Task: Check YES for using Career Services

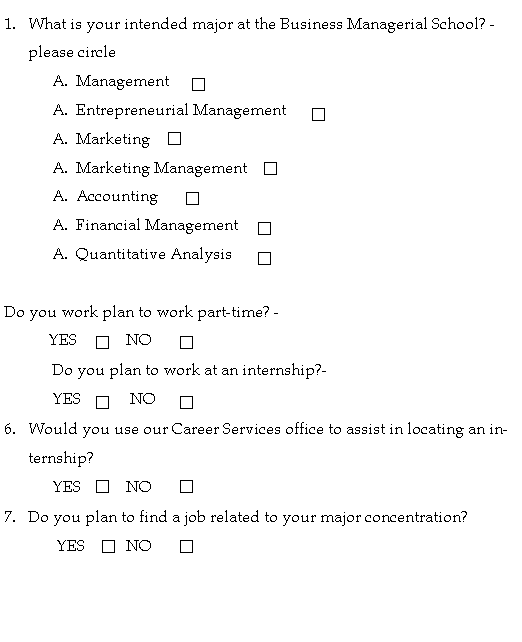Action: point(102,486)
